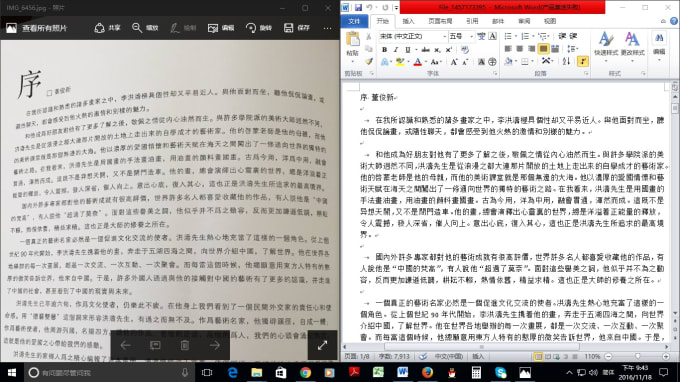Click the Paste clipboard icon in Word

coord(353,39)
